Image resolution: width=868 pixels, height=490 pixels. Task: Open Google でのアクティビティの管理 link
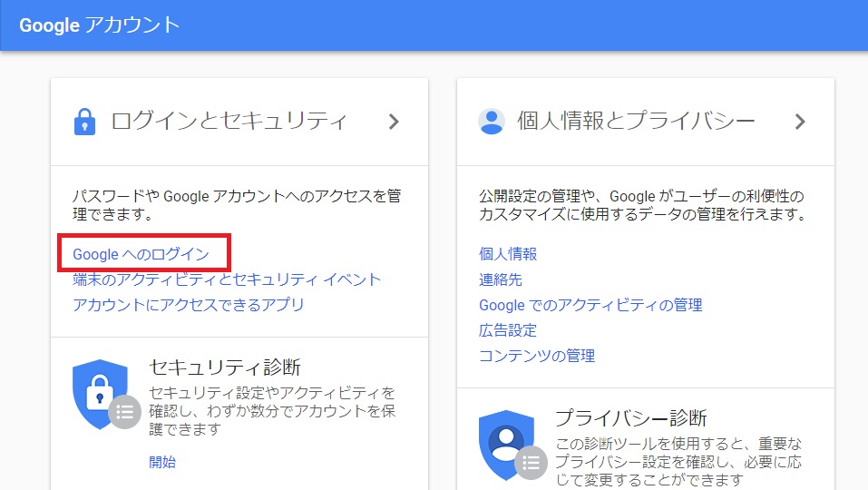pyautogui.click(x=590, y=305)
